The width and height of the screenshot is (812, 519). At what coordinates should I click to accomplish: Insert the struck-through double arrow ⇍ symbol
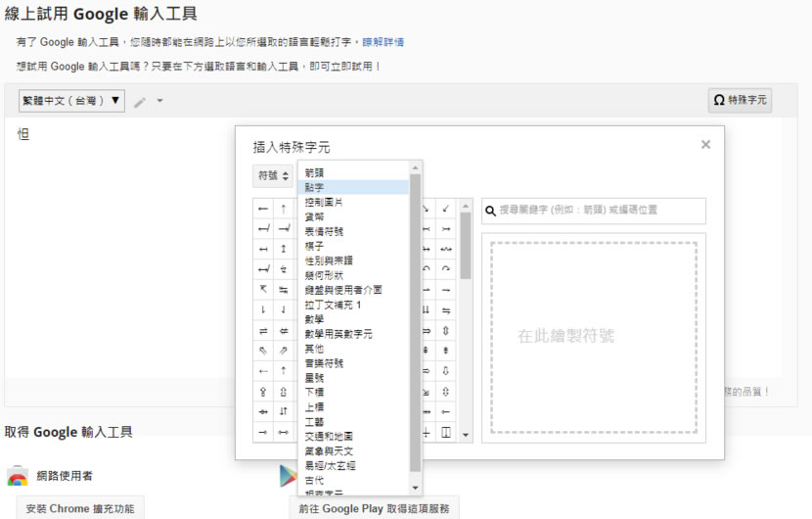284,331
